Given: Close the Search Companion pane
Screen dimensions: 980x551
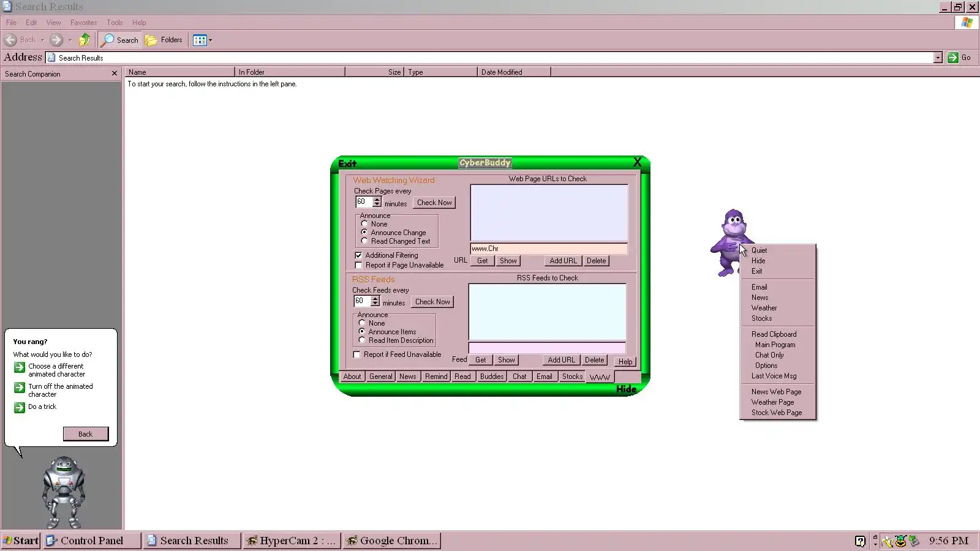Looking at the screenshot, I should tap(115, 73).
